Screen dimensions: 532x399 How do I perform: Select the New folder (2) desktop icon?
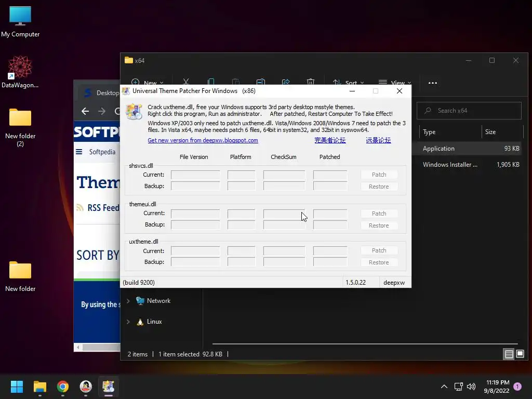pyautogui.click(x=20, y=128)
